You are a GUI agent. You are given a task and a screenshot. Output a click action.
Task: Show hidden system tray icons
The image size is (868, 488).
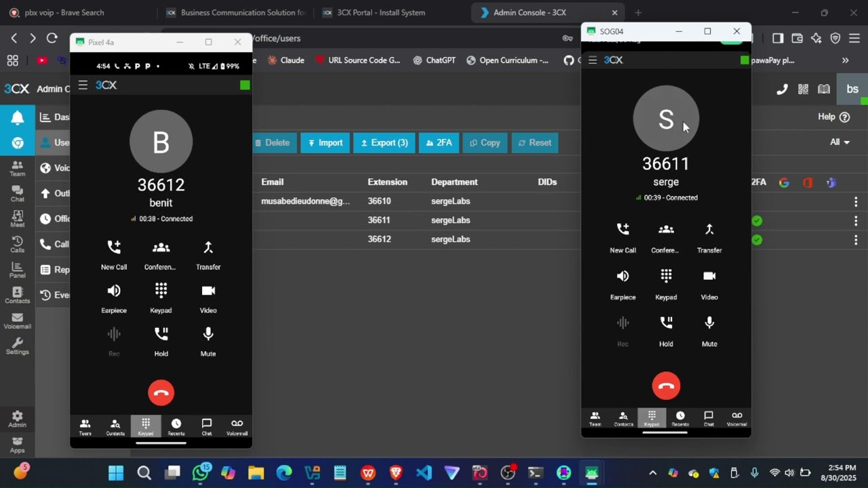[x=652, y=473]
